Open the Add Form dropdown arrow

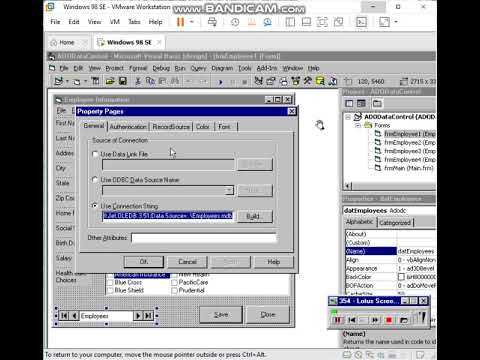[x=85, y=81]
